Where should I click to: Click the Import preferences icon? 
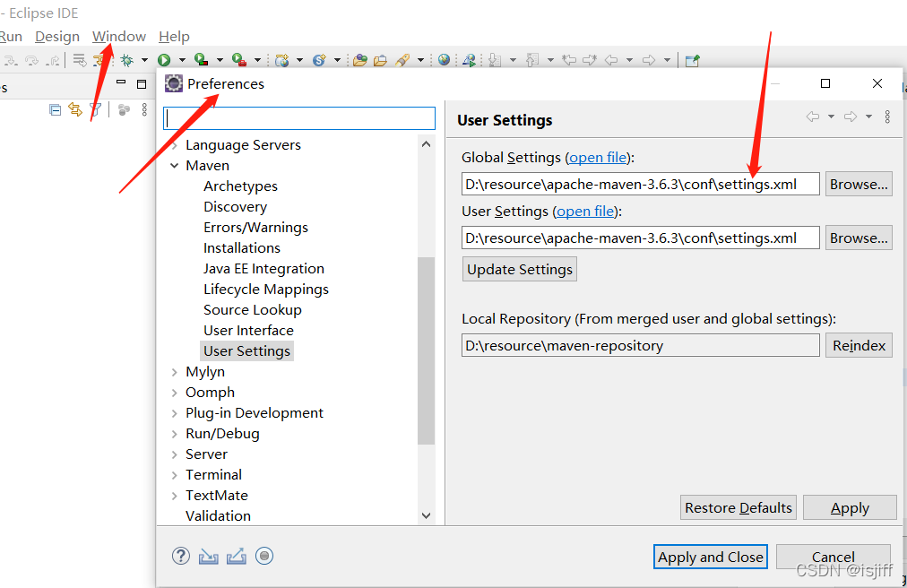click(208, 556)
